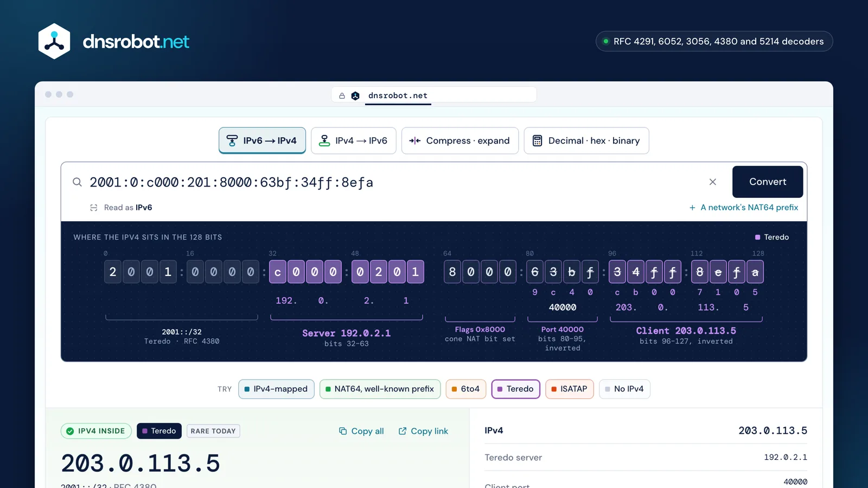Screen dimensions: 868x488
Task: Click the IPv4 → IPv6 tab icon
Action: [x=324, y=140]
